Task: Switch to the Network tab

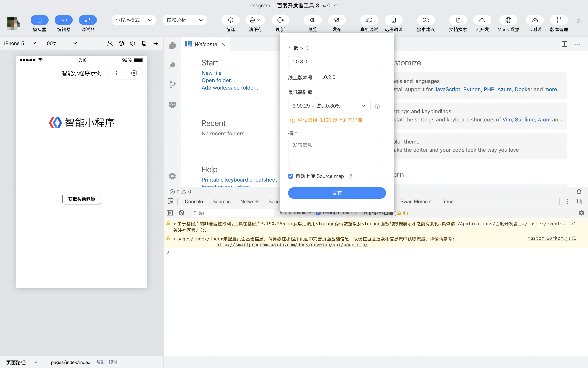Action: 249,202
